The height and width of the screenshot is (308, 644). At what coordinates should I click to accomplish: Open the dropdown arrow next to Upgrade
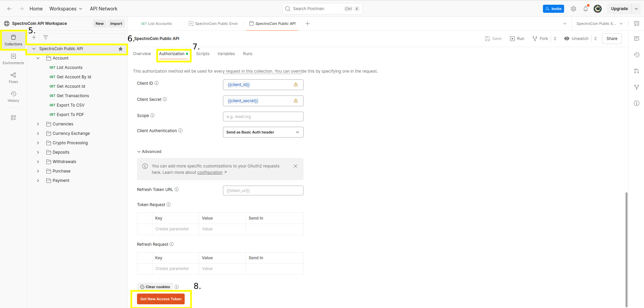click(x=636, y=9)
